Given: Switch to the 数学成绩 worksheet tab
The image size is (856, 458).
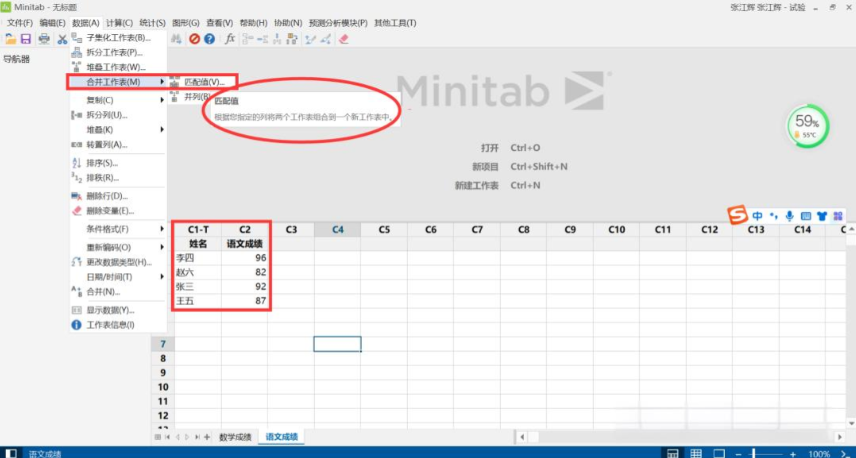Looking at the screenshot, I should (235, 437).
